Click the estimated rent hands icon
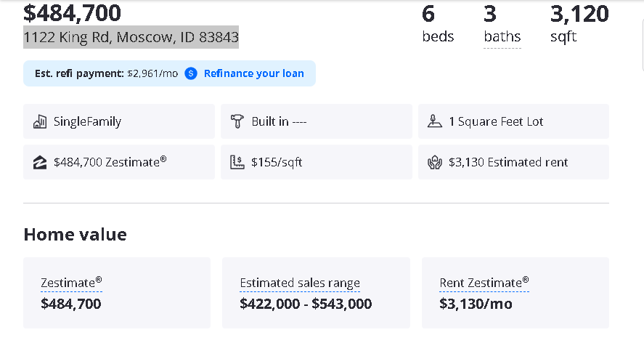This screenshot has width=644, height=343. click(x=434, y=163)
